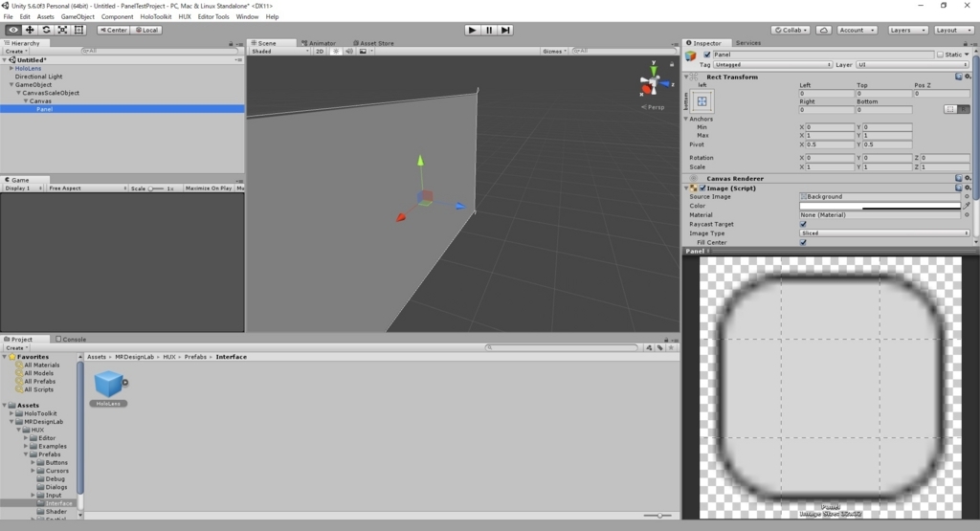Uncheck Fill Center

pos(803,242)
